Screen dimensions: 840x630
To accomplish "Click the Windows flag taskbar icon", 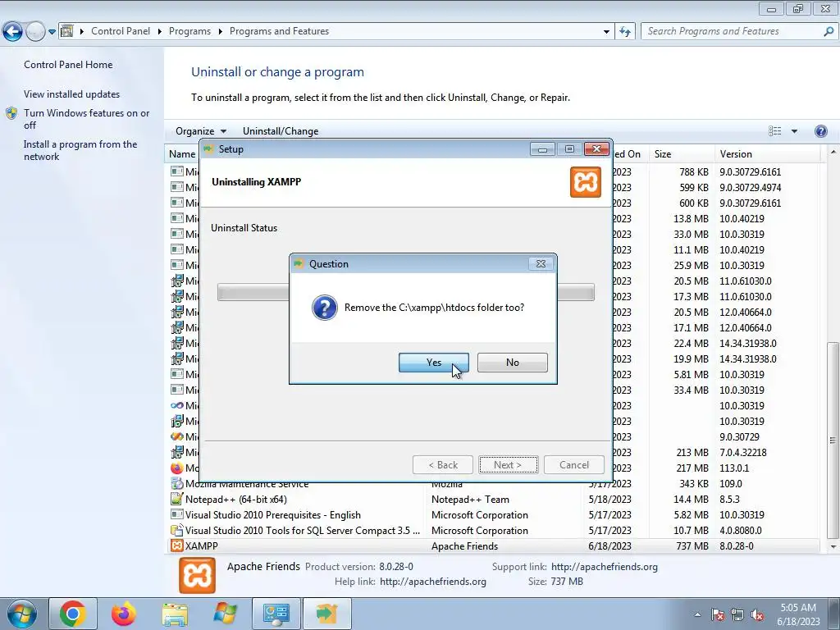I will (226, 614).
